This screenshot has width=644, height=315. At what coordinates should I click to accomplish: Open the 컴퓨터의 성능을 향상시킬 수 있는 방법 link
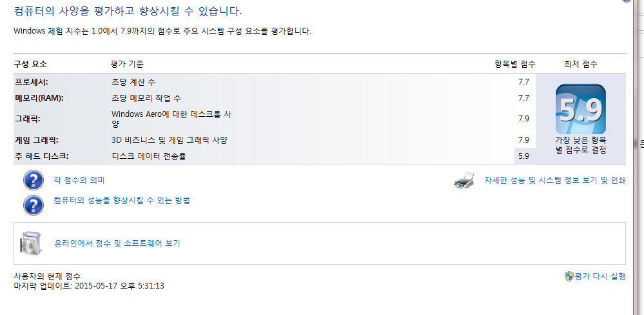pos(122,201)
